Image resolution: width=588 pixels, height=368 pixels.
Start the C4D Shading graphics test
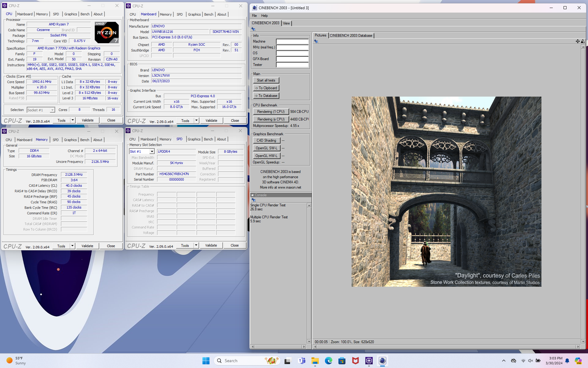click(x=266, y=140)
